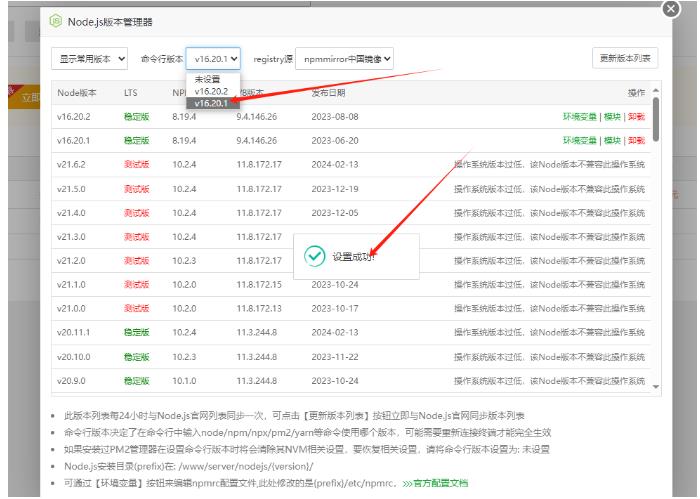Click 稳定版 label in v16.20.2 row

136,116
